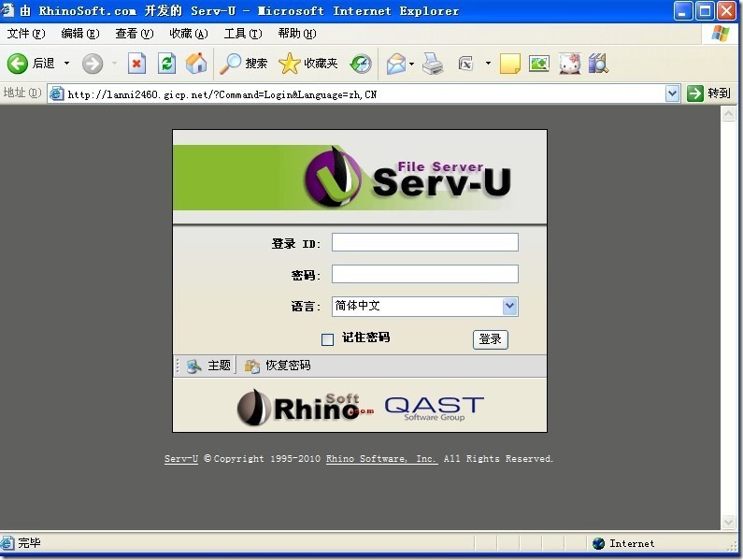Click the Print icon
The width and height of the screenshot is (743, 560).
[433, 64]
